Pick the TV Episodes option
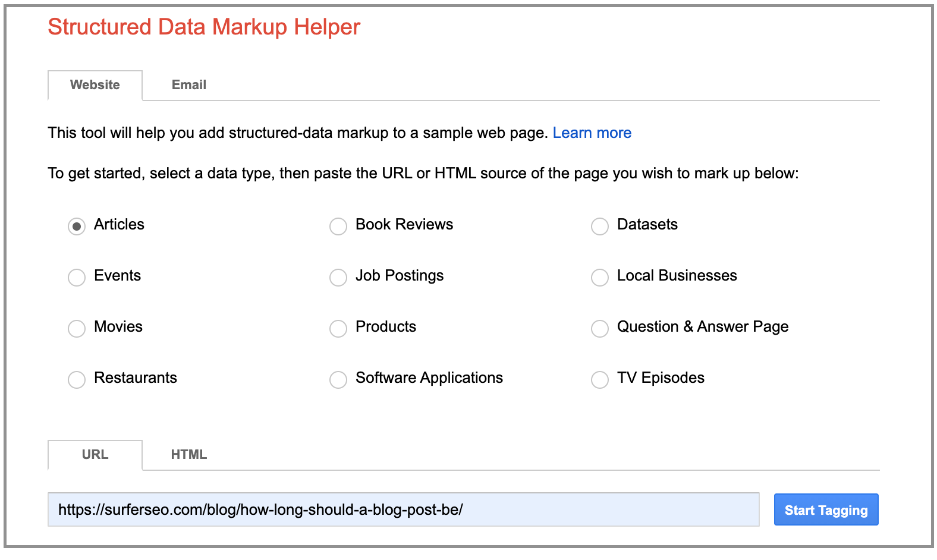 tap(600, 379)
